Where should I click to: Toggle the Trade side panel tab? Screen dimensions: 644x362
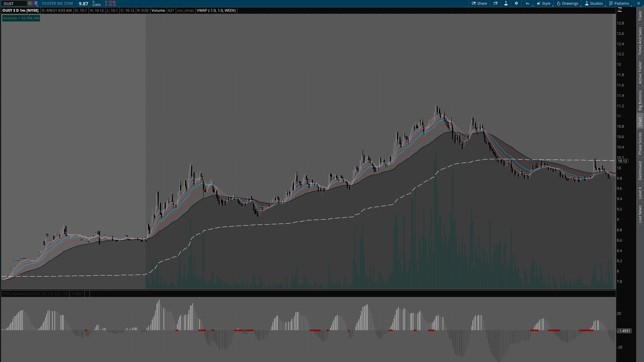coord(640,15)
